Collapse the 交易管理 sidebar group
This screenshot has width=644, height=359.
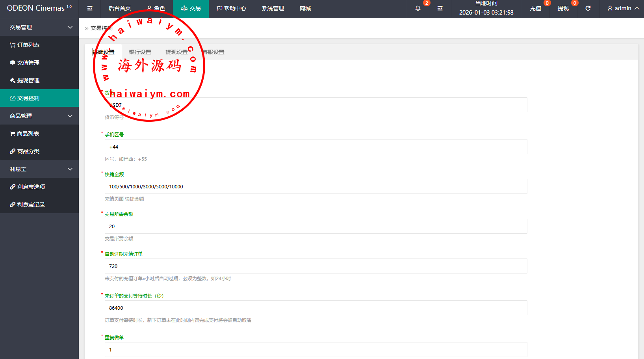click(x=39, y=27)
